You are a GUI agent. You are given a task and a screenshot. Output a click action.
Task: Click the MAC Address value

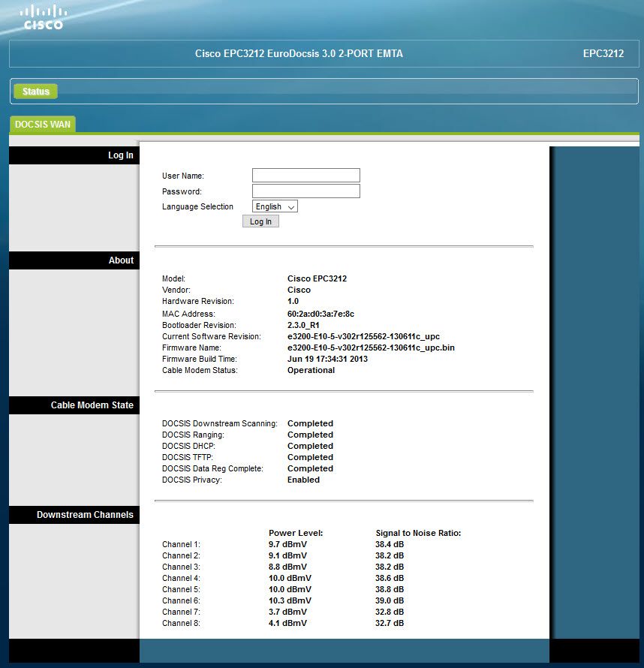[x=324, y=314]
